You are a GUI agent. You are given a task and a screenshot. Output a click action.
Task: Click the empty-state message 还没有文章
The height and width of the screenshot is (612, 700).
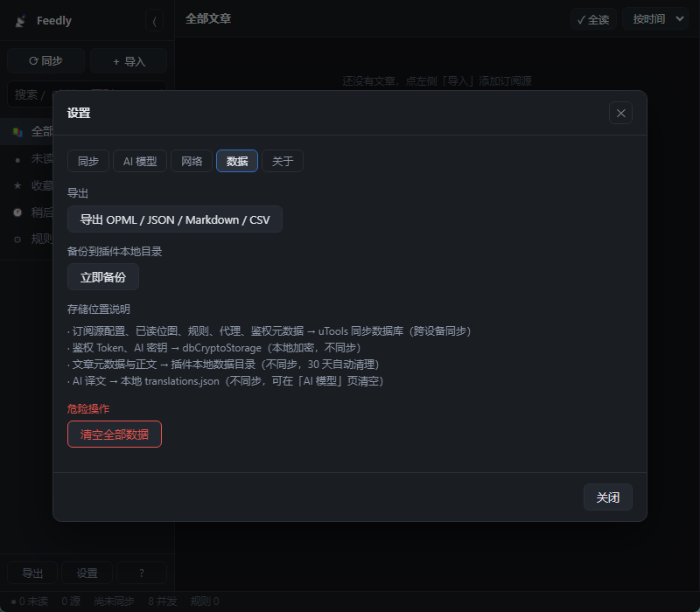437,81
